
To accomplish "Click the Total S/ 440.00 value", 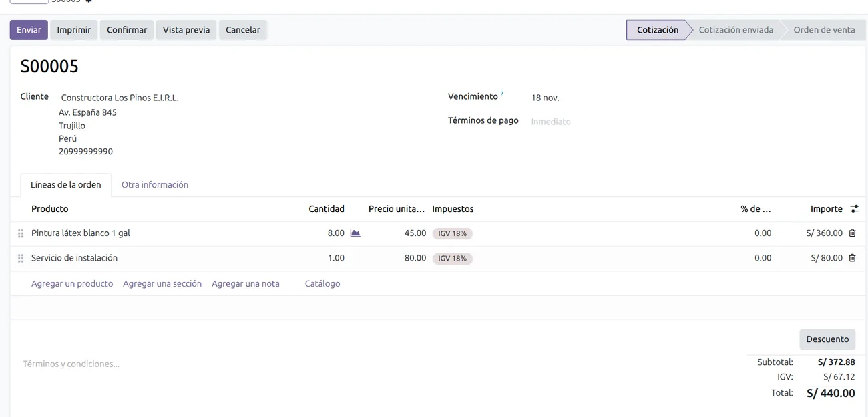I will 831,394.
